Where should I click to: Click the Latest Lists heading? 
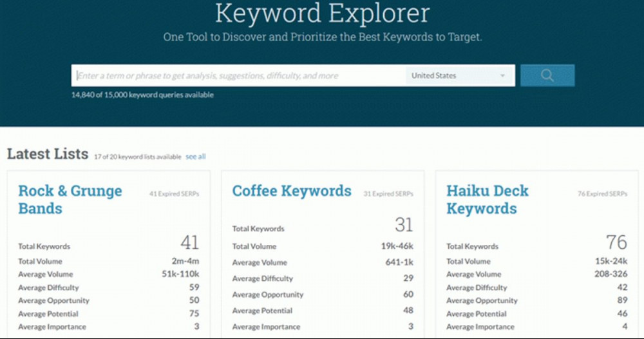(x=48, y=153)
